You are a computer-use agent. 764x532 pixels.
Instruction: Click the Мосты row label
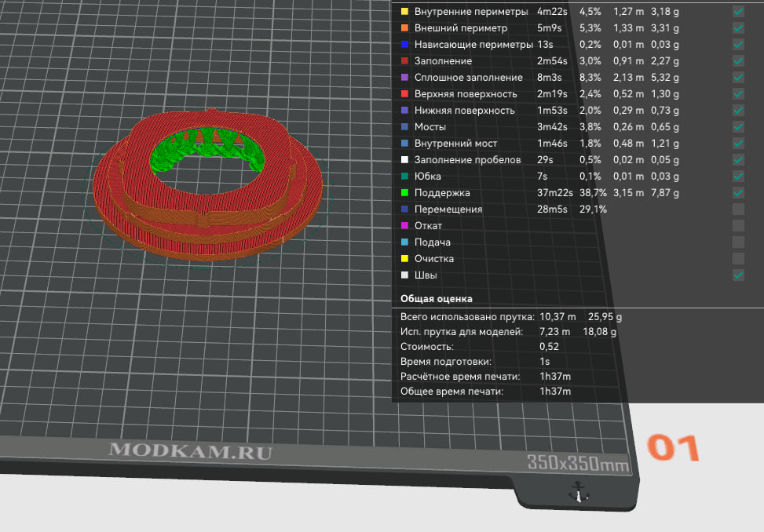click(x=430, y=127)
